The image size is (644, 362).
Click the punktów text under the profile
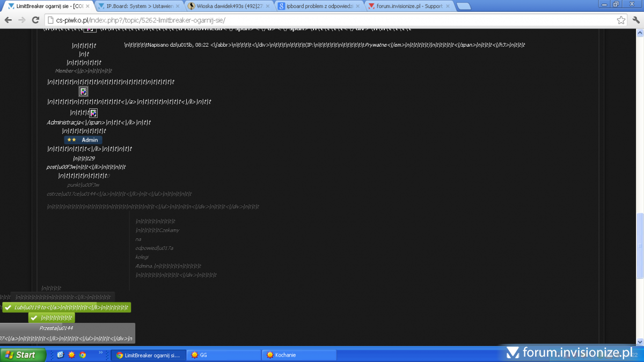click(83, 184)
